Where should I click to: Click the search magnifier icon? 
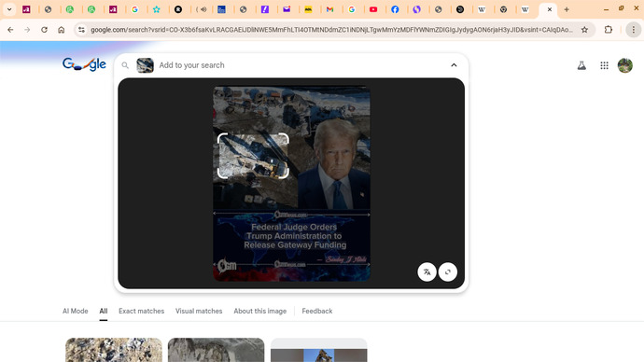(125, 65)
